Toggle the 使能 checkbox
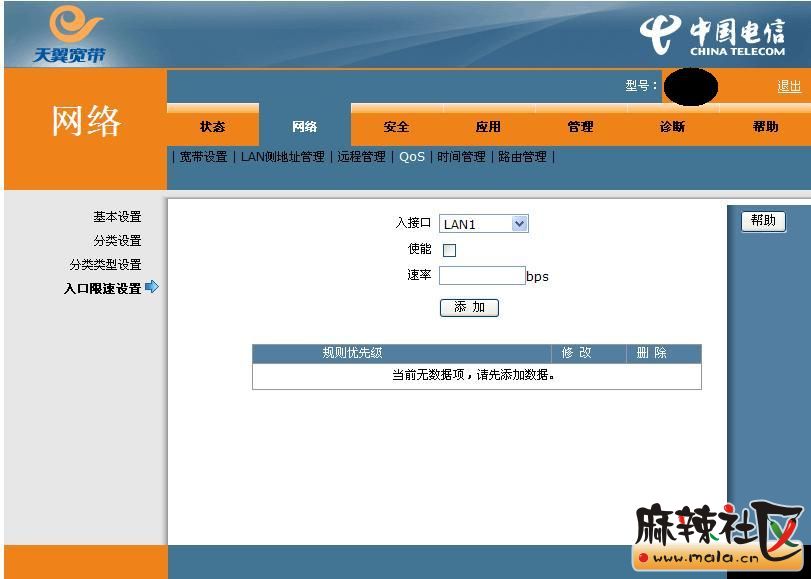Screen dimensions: 811x579 (x=449, y=251)
